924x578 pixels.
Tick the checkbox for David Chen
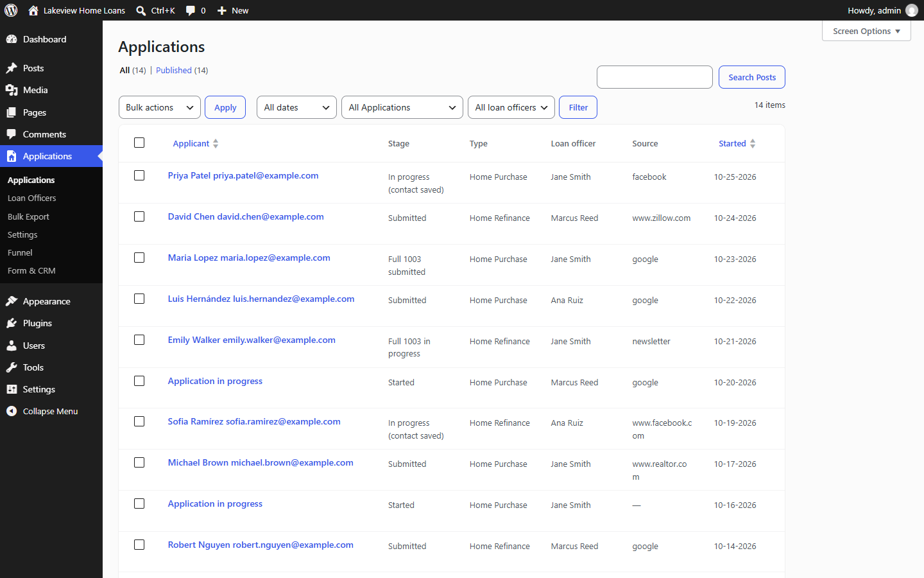pyautogui.click(x=139, y=216)
